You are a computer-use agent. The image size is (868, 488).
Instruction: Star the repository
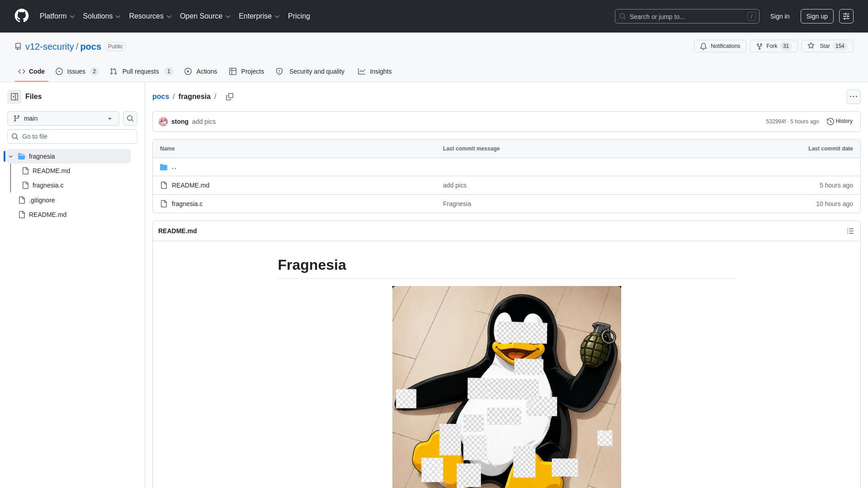[x=827, y=46]
